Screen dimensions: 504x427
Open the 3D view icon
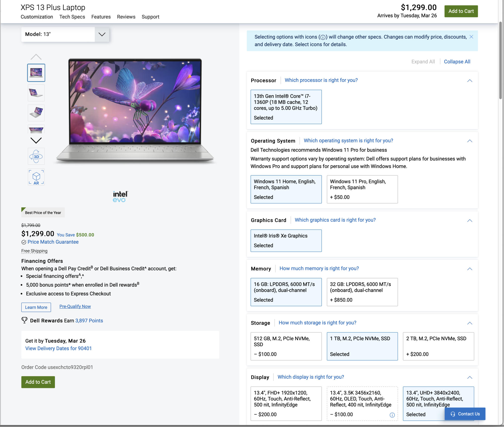pyautogui.click(x=36, y=157)
